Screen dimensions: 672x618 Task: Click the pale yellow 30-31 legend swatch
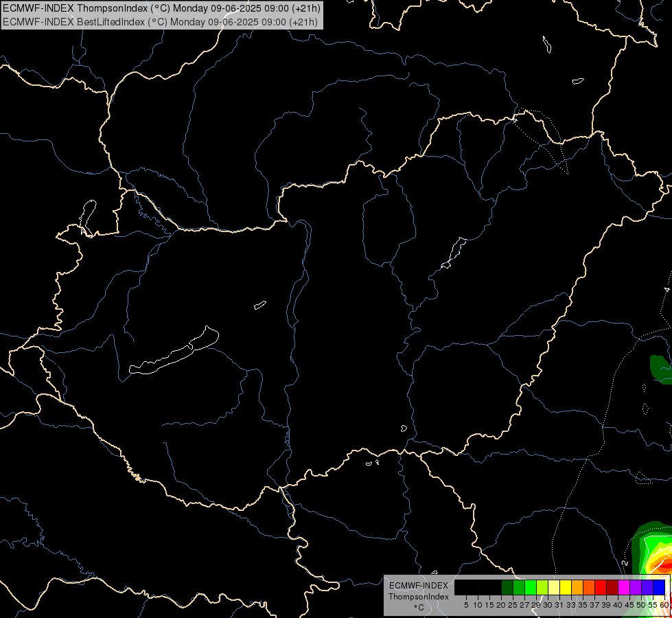[554, 587]
